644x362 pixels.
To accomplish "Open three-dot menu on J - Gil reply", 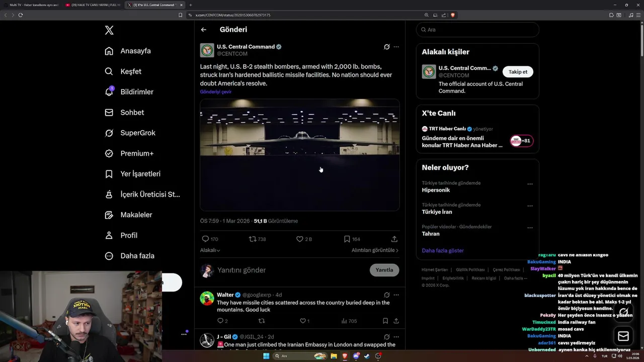I will [396, 337].
